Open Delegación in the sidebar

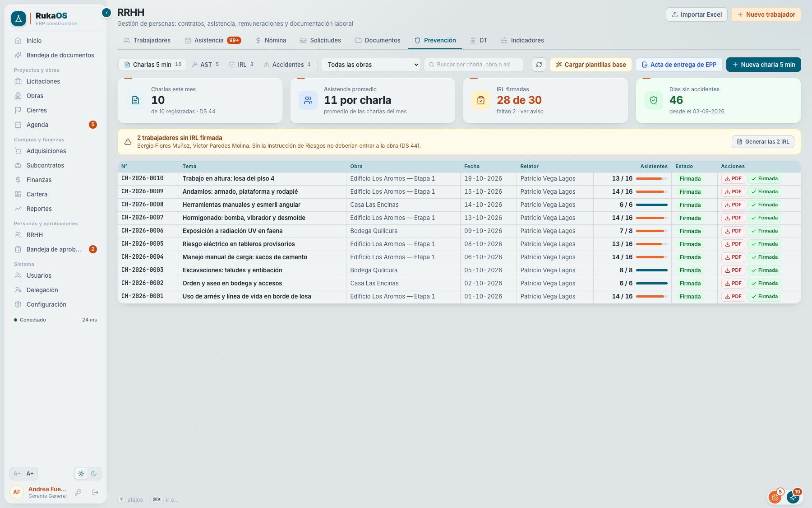click(x=55, y=290)
